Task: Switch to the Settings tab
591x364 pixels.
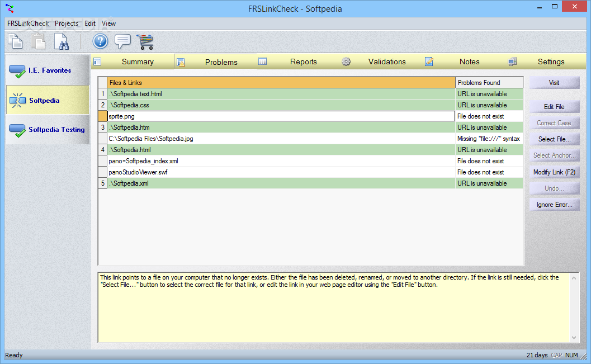Action: pos(546,62)
